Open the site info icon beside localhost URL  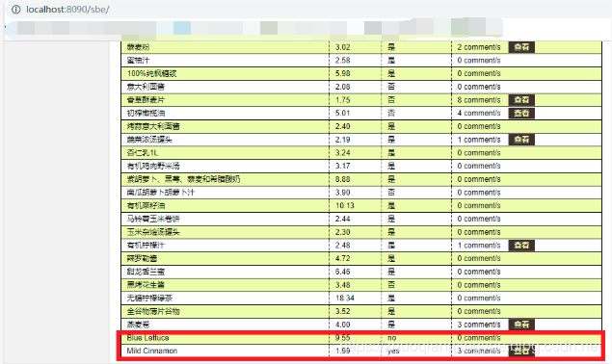(16, 10)
